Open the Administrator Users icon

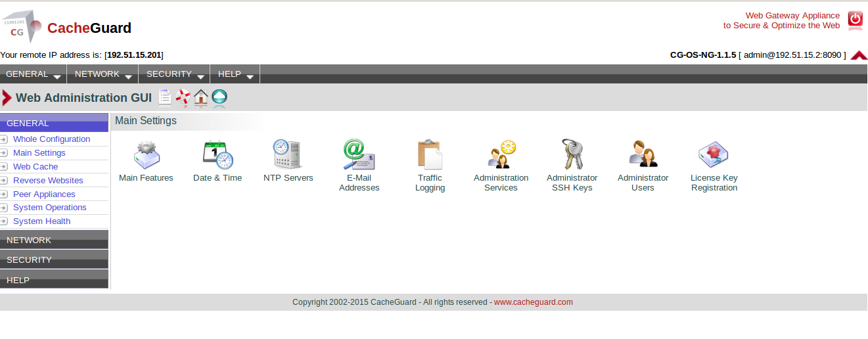pos(643,155)
